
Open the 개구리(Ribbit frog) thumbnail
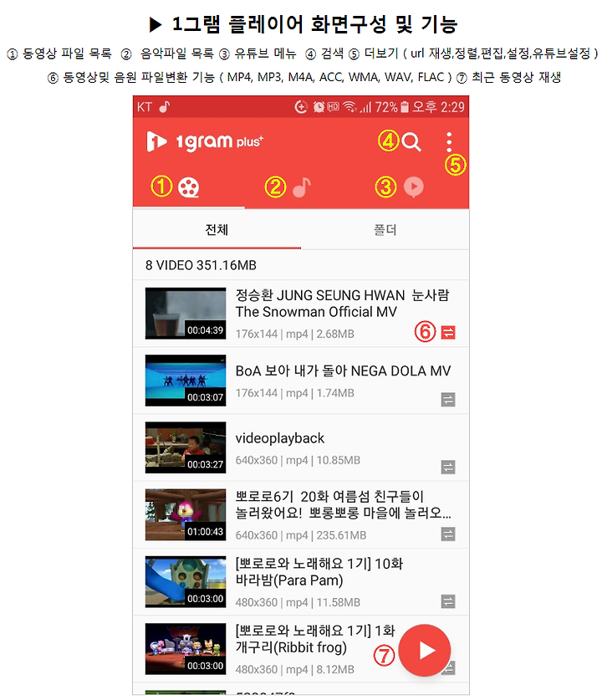186,649
